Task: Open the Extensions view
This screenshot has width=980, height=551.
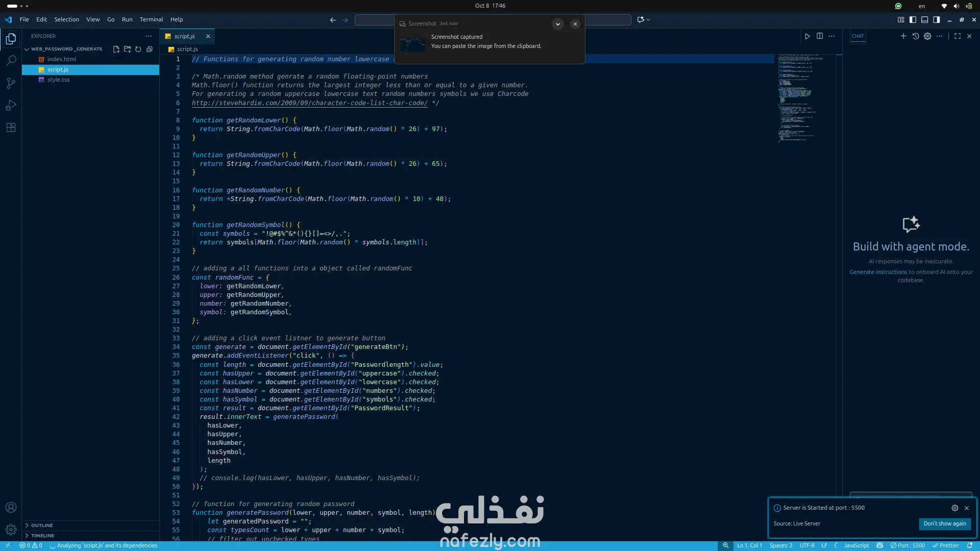Action: click(x=11, y=128)
